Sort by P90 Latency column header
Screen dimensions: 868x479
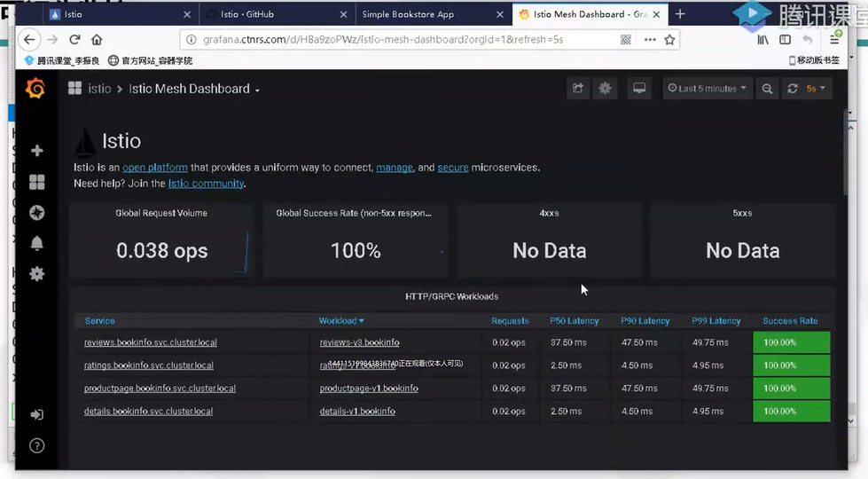645,320
